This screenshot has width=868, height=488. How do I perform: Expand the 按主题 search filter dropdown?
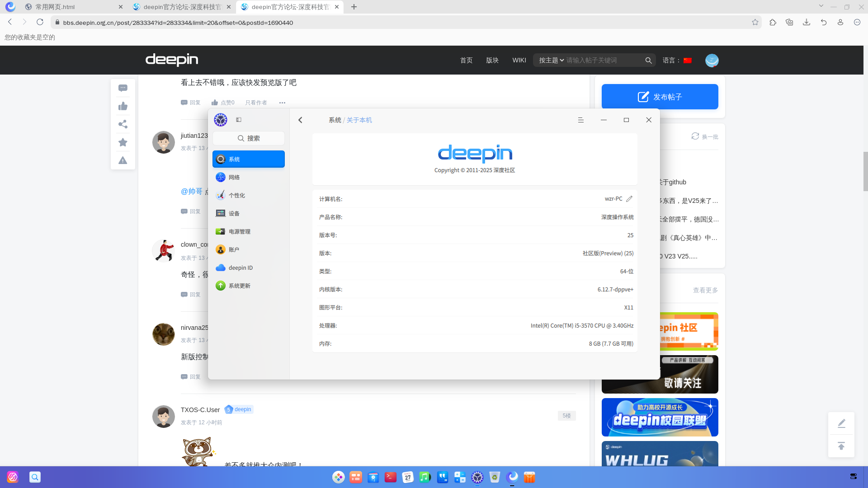(551, 61)
